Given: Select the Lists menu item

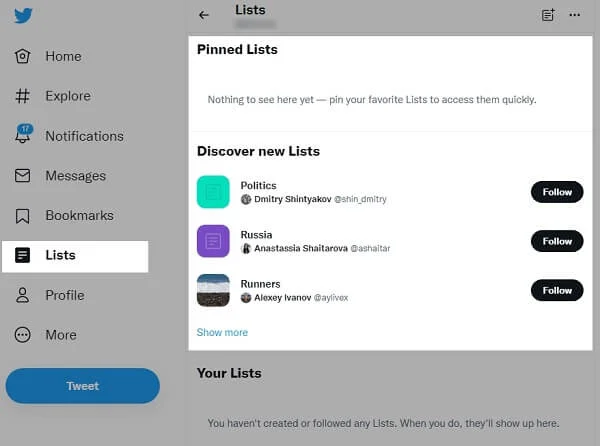Looking at the screenshot, I should [74, 255].
